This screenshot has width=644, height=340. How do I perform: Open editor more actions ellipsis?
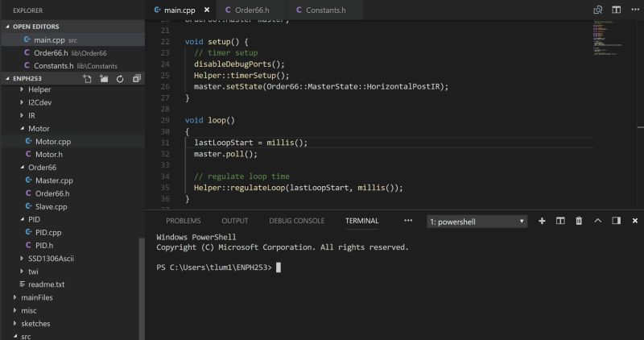click(x=635, y=10)
